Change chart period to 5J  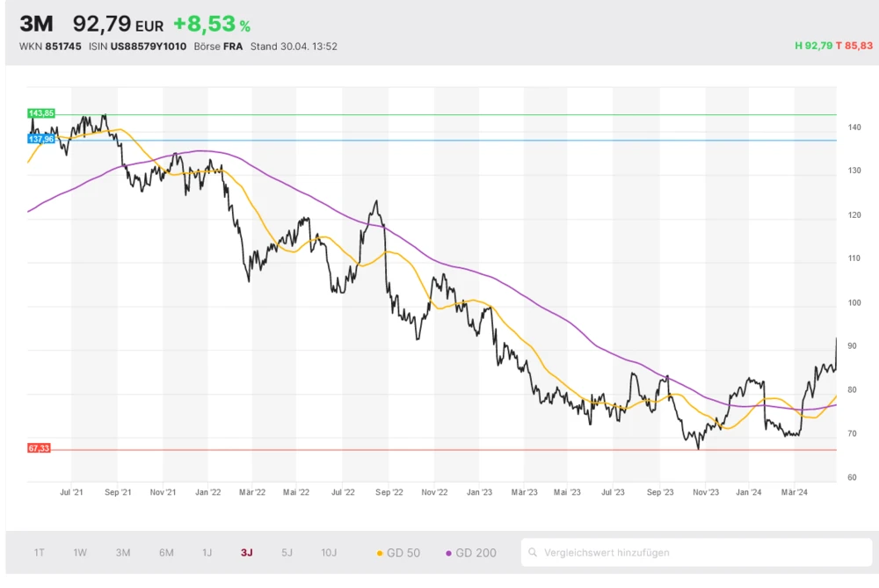coord(287,553)
